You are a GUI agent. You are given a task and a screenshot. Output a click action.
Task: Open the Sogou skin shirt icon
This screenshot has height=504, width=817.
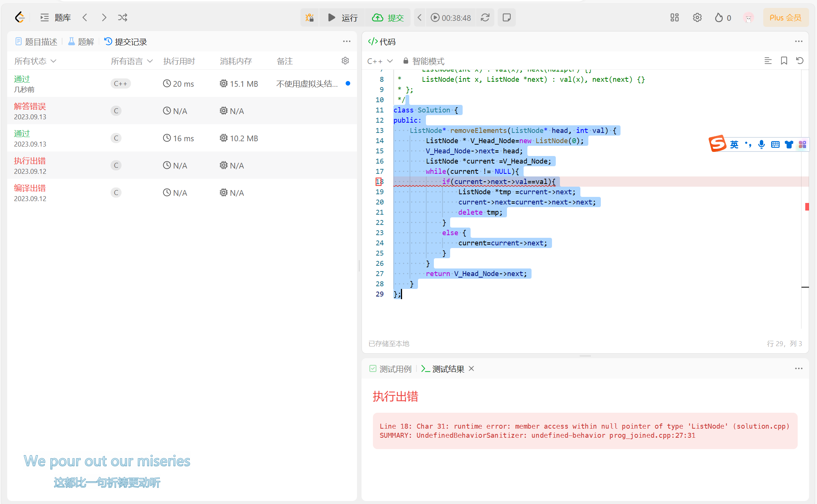pyautogui.click(x=789, y=144)
